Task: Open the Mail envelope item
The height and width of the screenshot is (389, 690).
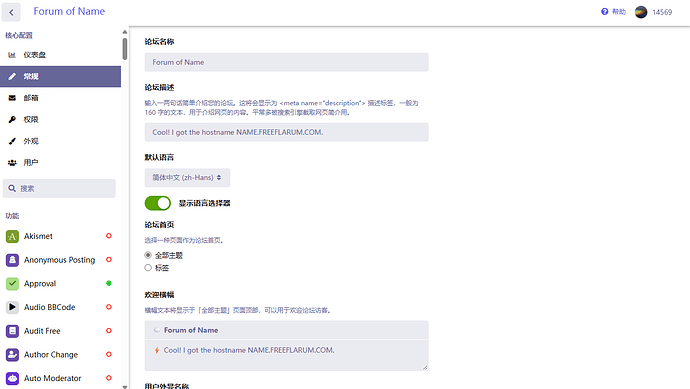Action: pos(60,98)
